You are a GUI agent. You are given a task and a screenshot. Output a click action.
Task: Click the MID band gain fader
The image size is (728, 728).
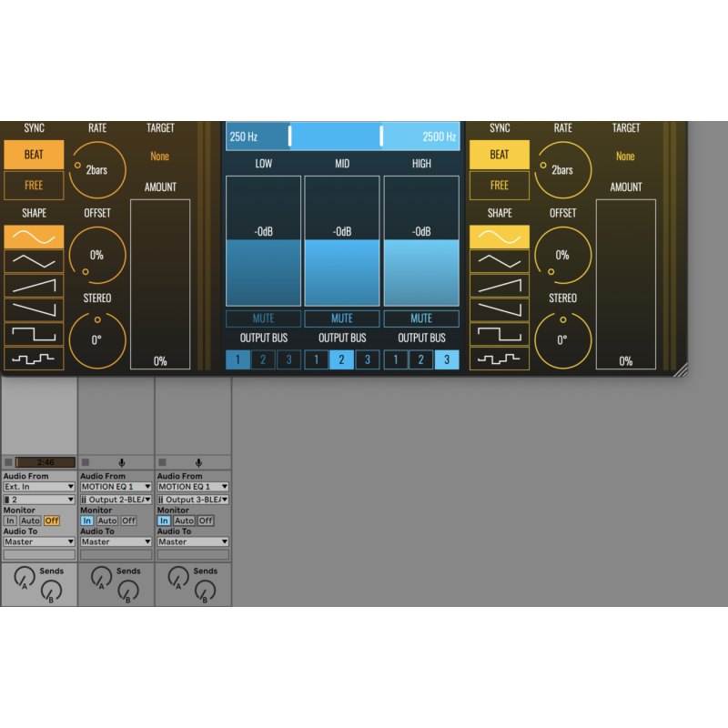coord(342,241)
